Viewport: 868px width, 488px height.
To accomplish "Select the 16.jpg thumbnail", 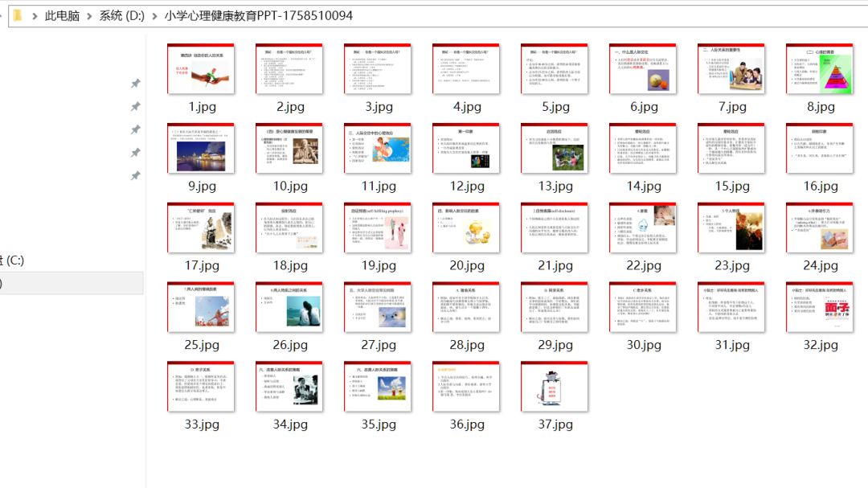I will tap(820, 148).
